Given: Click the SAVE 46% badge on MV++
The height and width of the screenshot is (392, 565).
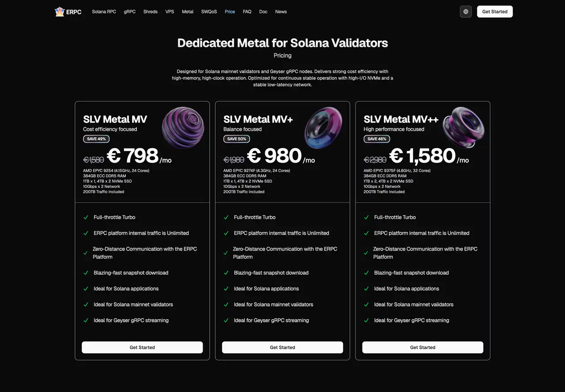Looking at the screenshot, I should 377,138.
